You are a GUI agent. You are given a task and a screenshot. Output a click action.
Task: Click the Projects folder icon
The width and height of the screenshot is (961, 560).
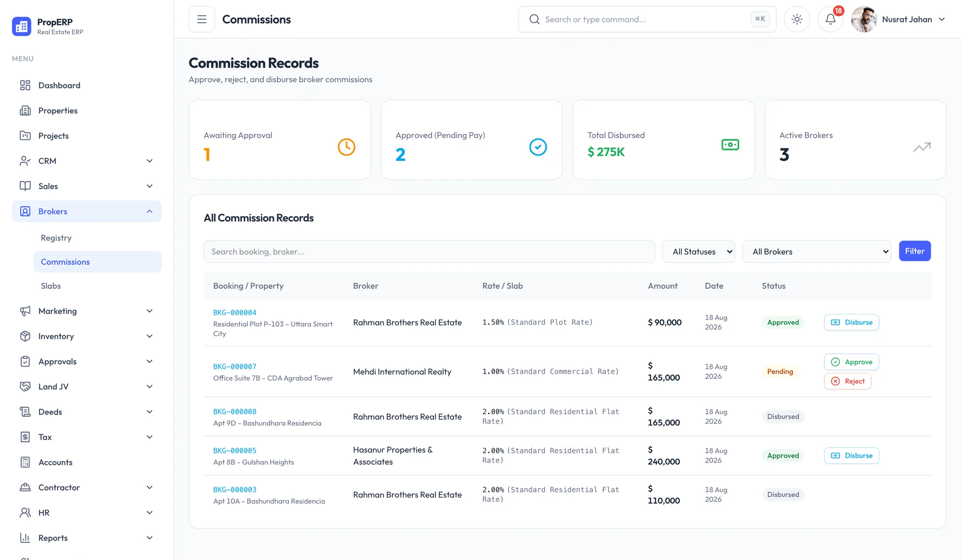25,135
